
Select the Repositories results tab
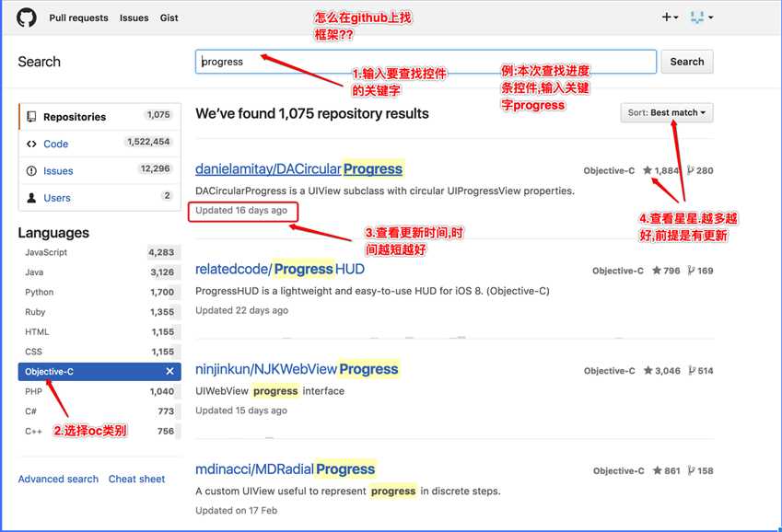point(99,117)
